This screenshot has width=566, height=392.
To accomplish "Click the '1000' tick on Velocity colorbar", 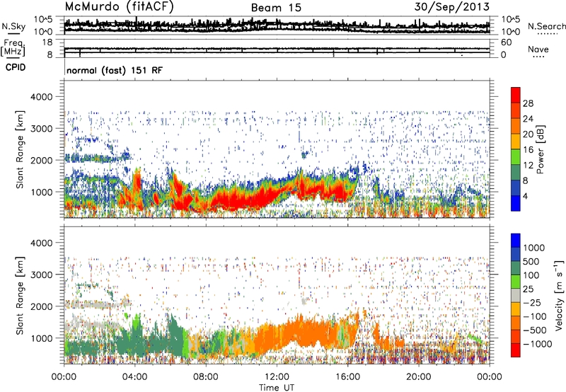I will tap(534, 248).
